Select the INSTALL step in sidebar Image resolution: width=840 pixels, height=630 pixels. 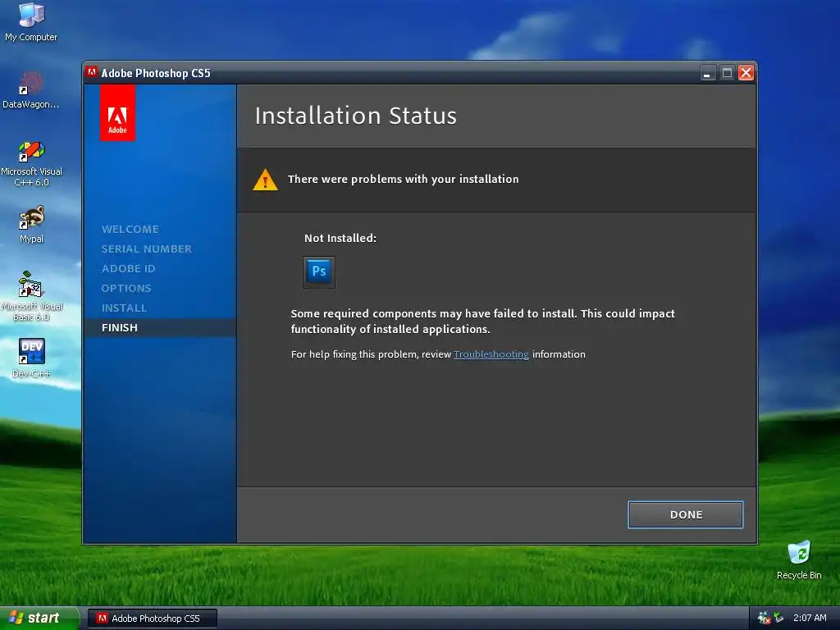(125, 308)
